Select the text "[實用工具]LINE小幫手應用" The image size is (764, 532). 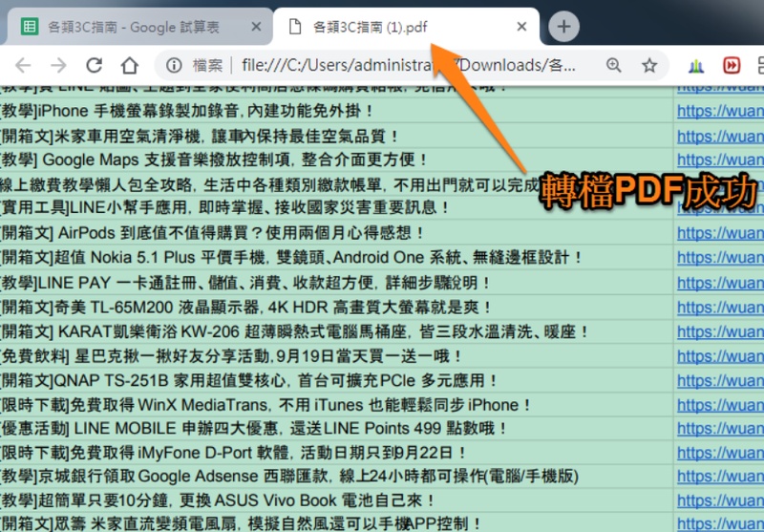94,208
